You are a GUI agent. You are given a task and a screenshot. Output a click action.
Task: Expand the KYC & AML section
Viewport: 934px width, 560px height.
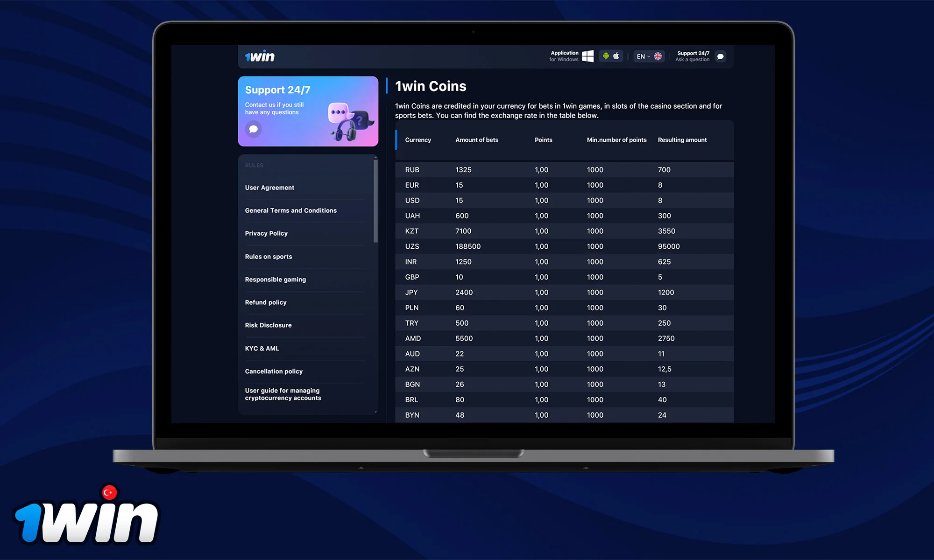[262, 348]
